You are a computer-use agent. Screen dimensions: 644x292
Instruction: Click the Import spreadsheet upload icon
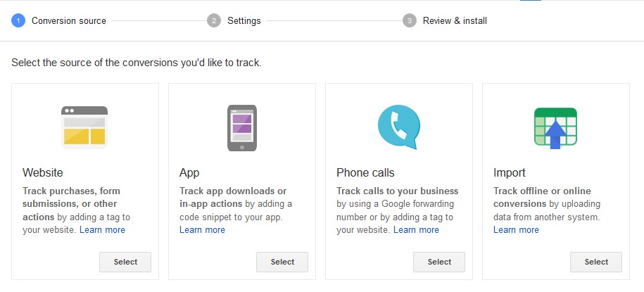click(x=555, y=128)
